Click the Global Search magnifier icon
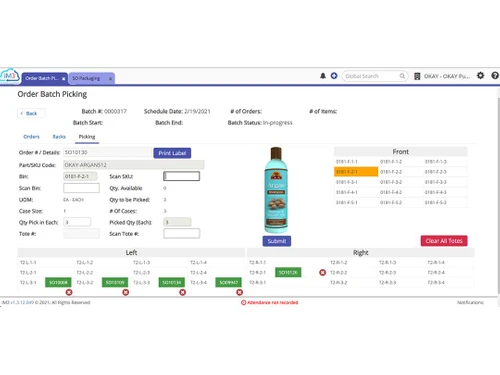500x375 pixels. coord(402,76)
